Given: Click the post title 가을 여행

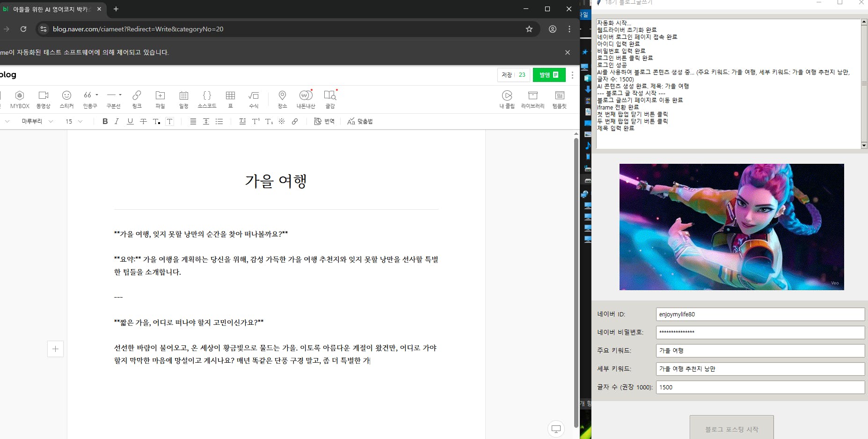Looking at the screenshot, I should (x=276, y=181).
